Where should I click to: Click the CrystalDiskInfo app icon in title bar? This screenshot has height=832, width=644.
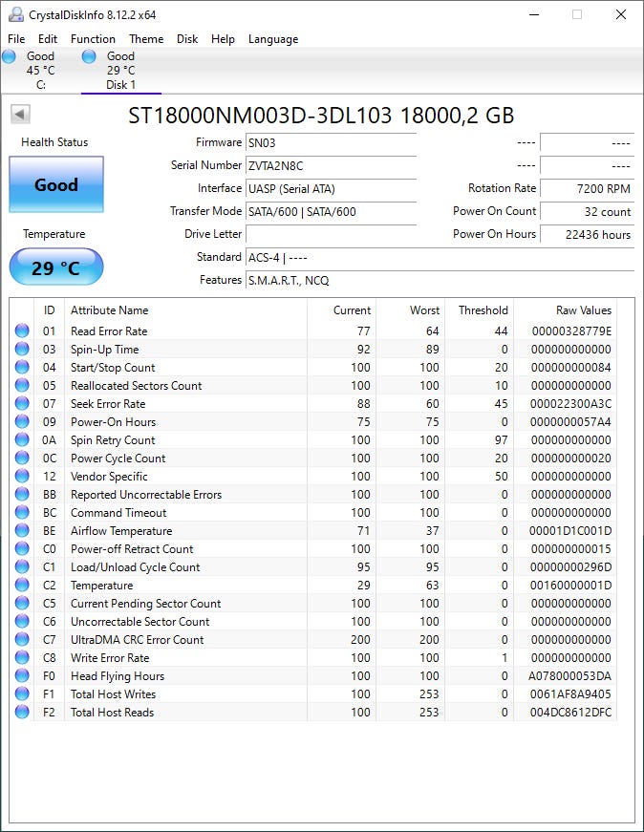click(16, 15)
